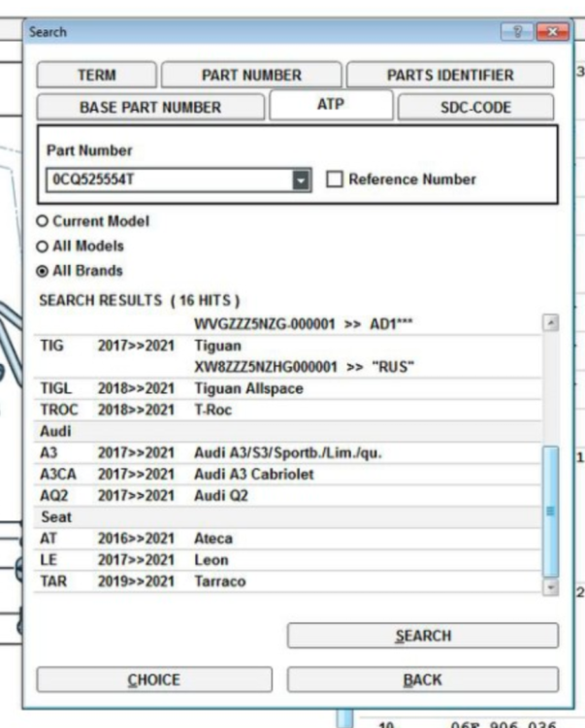Click the Part Number input field
The height and width of the screenshot is (728, 585).
tap(170, 180)
